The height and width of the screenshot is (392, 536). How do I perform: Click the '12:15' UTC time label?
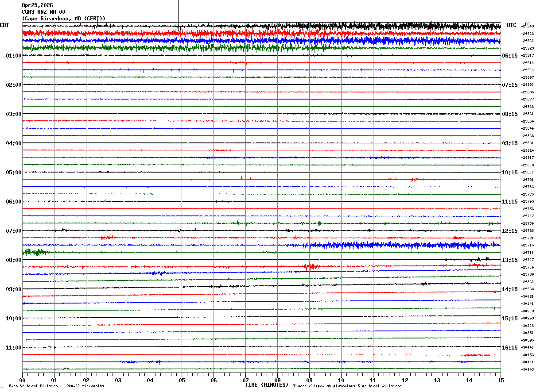coord(510,231)
